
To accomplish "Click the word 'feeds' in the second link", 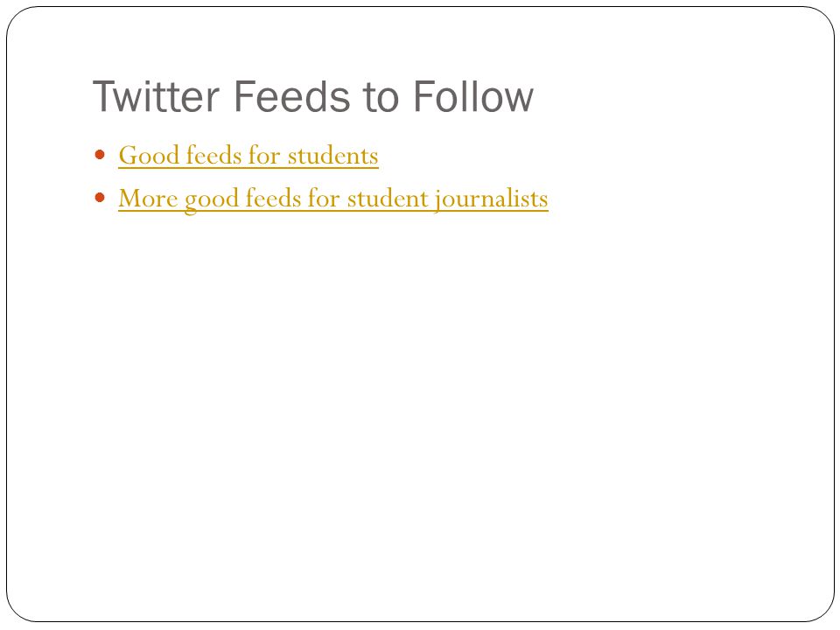I will [273, 199].
